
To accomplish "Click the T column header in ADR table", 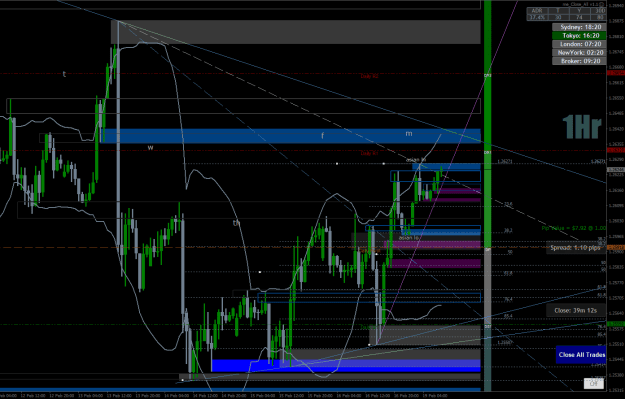I will 558,11.
